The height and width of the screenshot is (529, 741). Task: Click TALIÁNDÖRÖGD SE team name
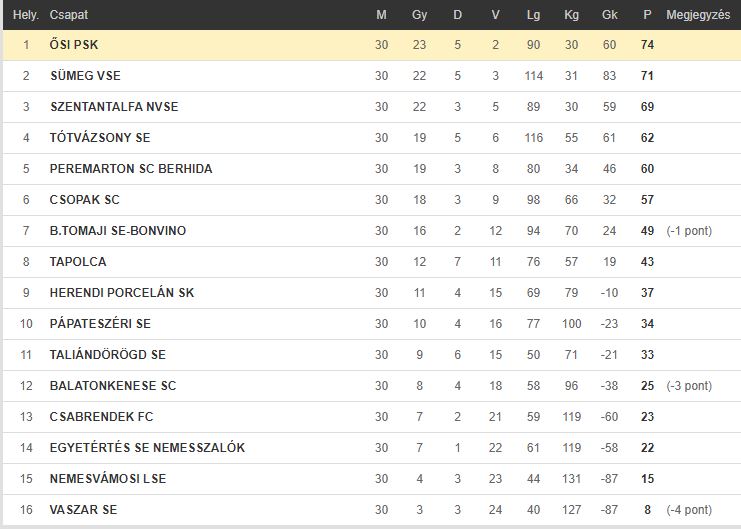tap(108, 355)
